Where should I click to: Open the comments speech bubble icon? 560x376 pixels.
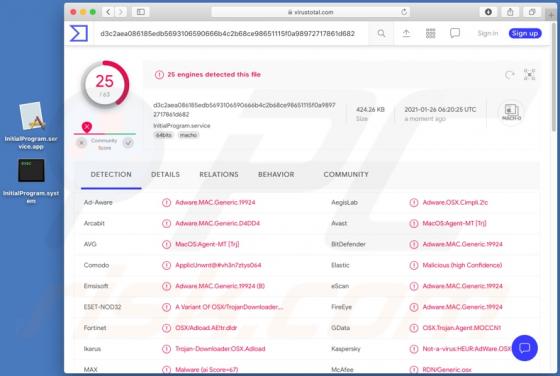click(455, 33)
